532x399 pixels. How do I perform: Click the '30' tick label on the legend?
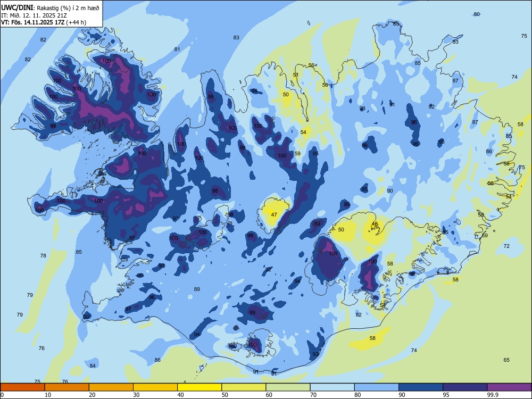[136, 395]
